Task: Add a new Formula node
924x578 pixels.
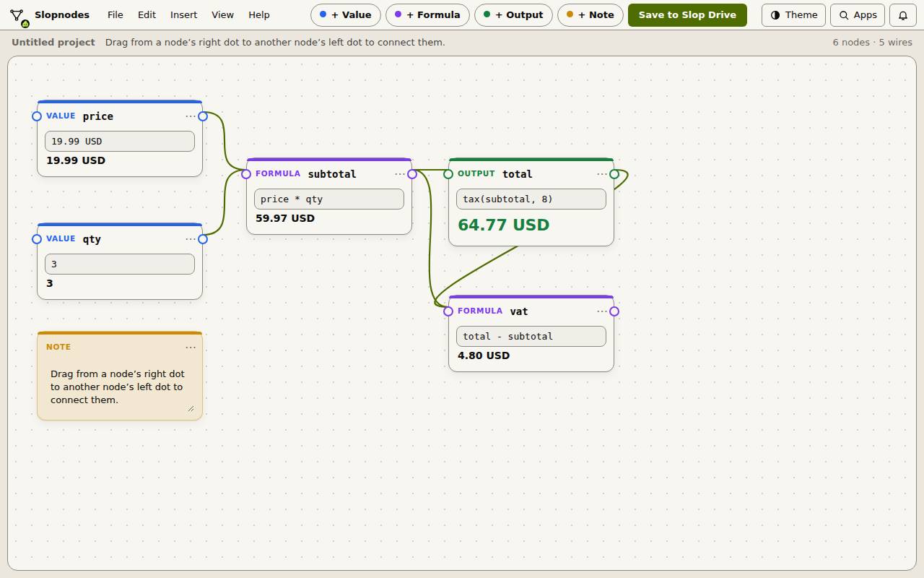Action: [x=428, y=14]
